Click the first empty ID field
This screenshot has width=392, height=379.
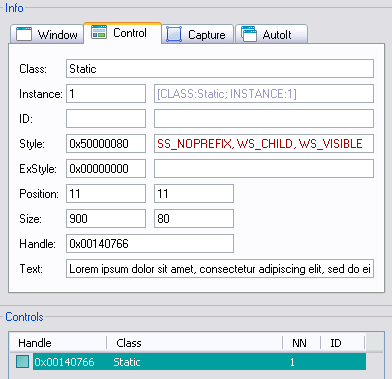(x=106, y=119)
